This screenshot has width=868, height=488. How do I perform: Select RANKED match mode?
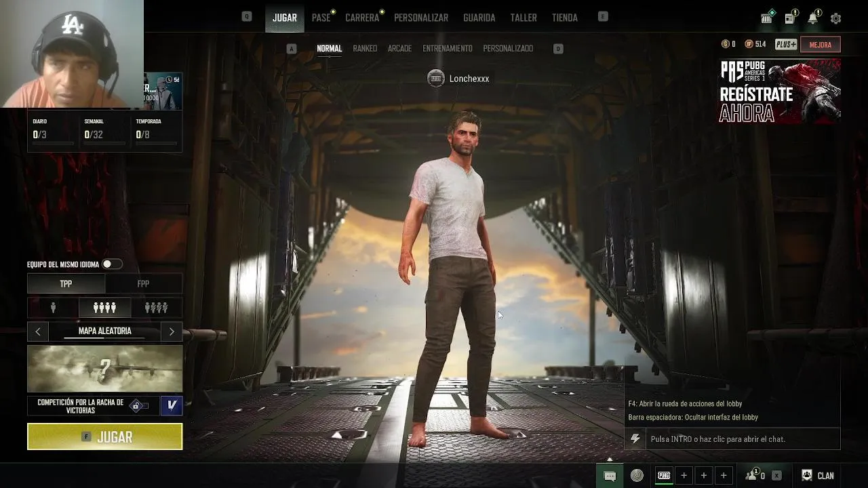point(365,49)
